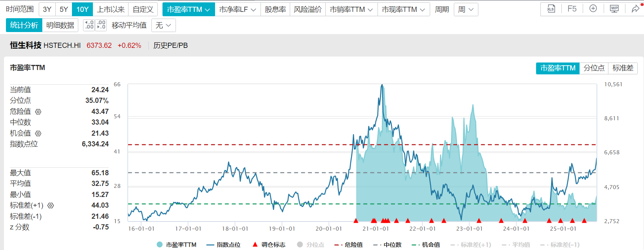Enable 标准差(-1) line in legend
Image resolution: width=644 pixels, height=250 pixels.
[x=560, y=245]
